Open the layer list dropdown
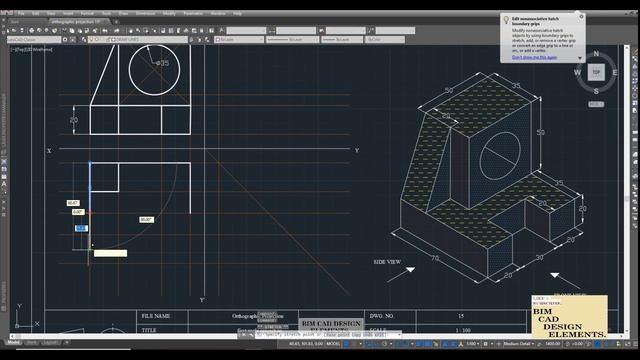The width and height of the screenshot is (640, 360). tap(138, 40)
